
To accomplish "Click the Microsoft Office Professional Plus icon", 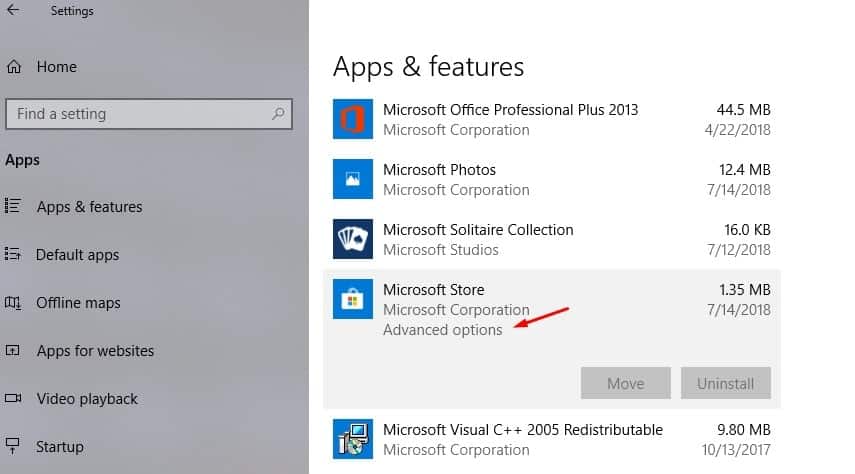I will 353,119.
